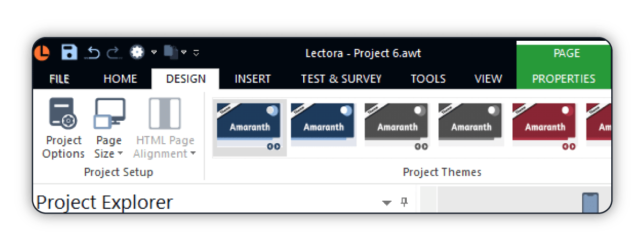Open the TEST & SURVEY tab
The width and height of the screenshot is (644, 250).
pos(341,79)
